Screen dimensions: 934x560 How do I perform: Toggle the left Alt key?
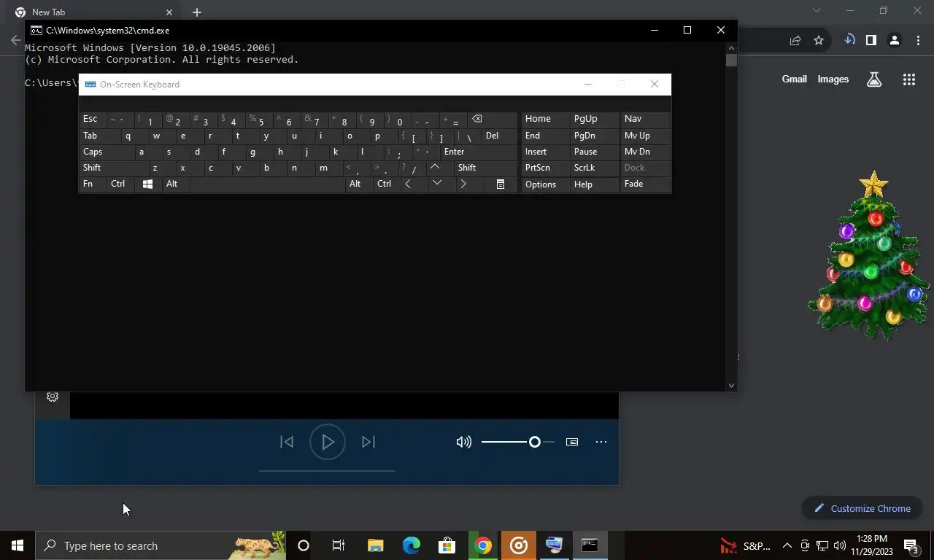(x=176, y=184)
